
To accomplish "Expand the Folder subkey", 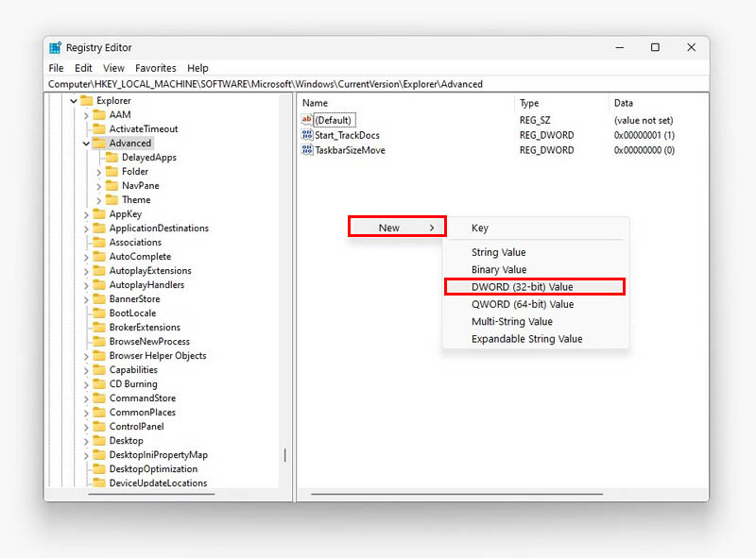I will click(x=99, y=172).
